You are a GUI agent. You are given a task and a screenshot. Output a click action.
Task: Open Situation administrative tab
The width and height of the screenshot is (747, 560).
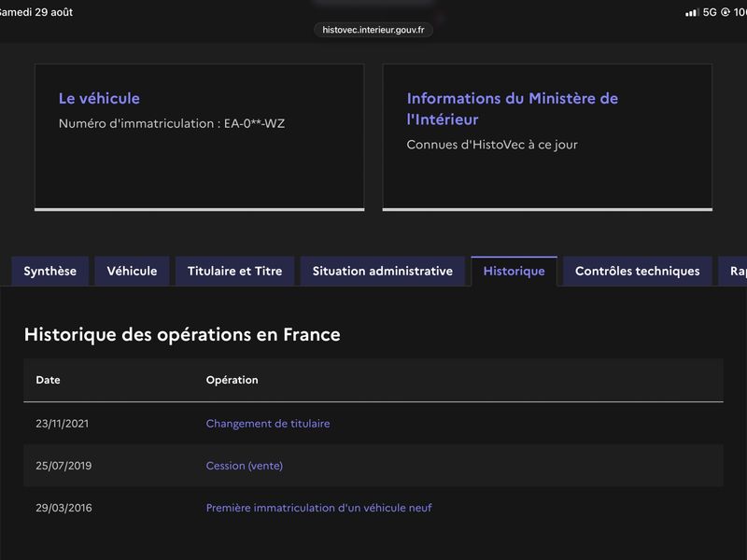pos(383,271)
